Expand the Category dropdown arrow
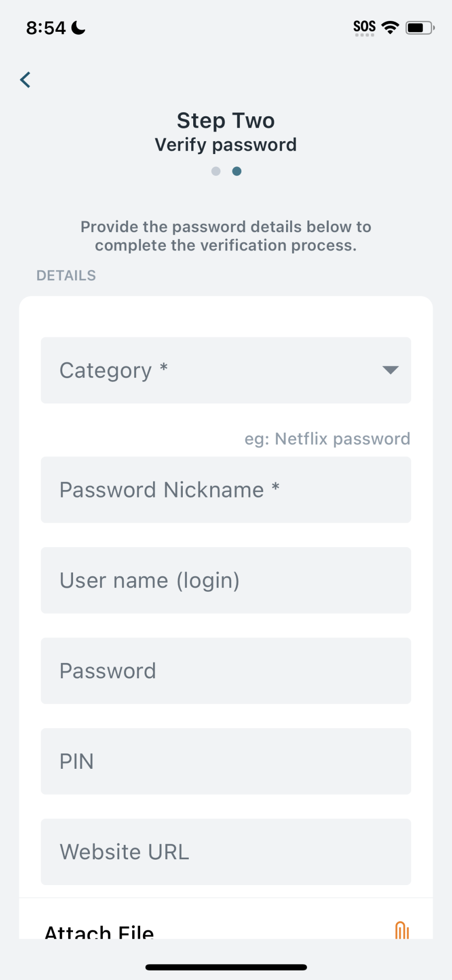Viewport: 452px width, 980px height. (x=390, y=370)
